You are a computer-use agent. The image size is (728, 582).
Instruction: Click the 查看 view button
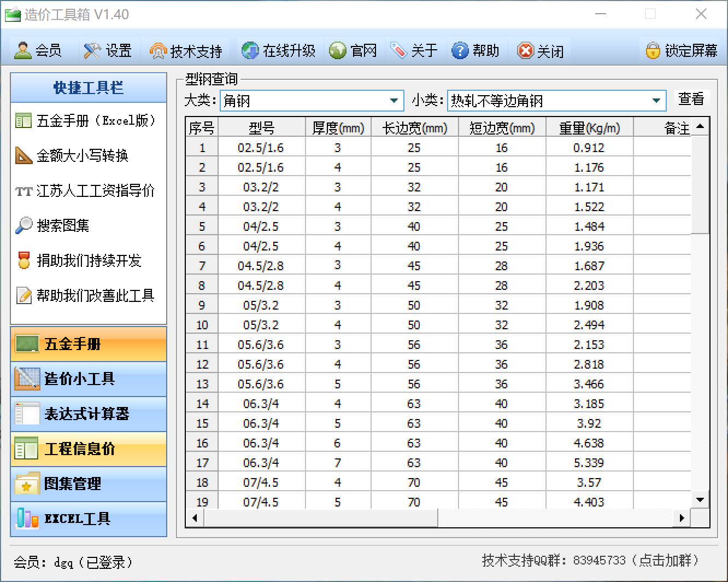click(691, 99)
